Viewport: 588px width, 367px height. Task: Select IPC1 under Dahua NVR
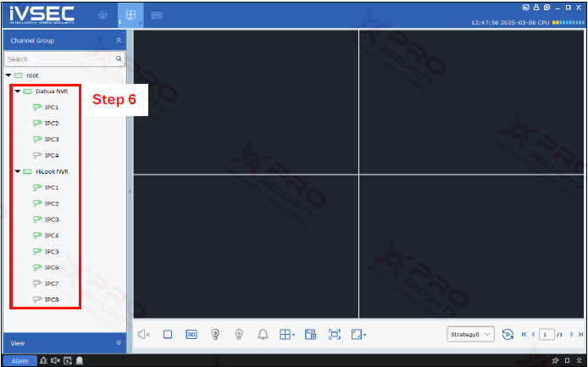point(52,108)
